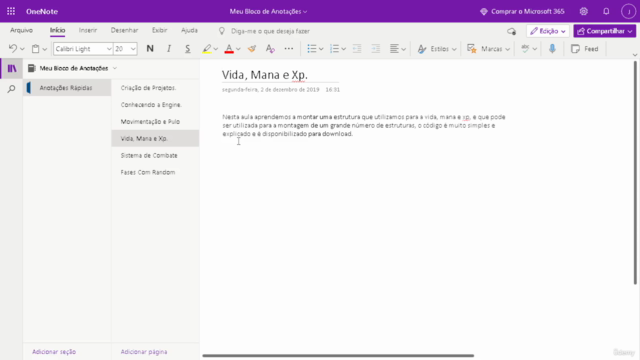Expand the spell check language dropdown

pyautogui.click(x=534, y=49)
